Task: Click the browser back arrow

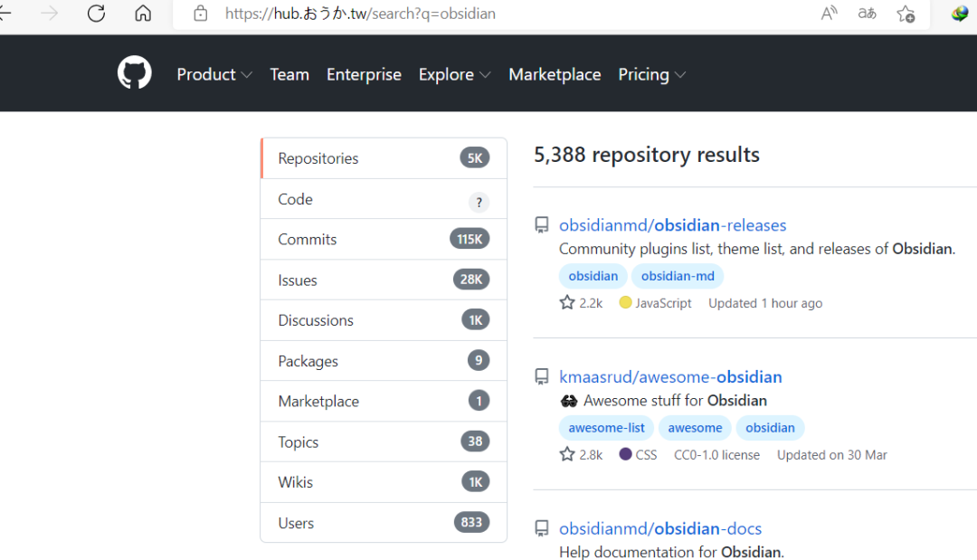Action: pyautogui.click(x=5, y=13)
